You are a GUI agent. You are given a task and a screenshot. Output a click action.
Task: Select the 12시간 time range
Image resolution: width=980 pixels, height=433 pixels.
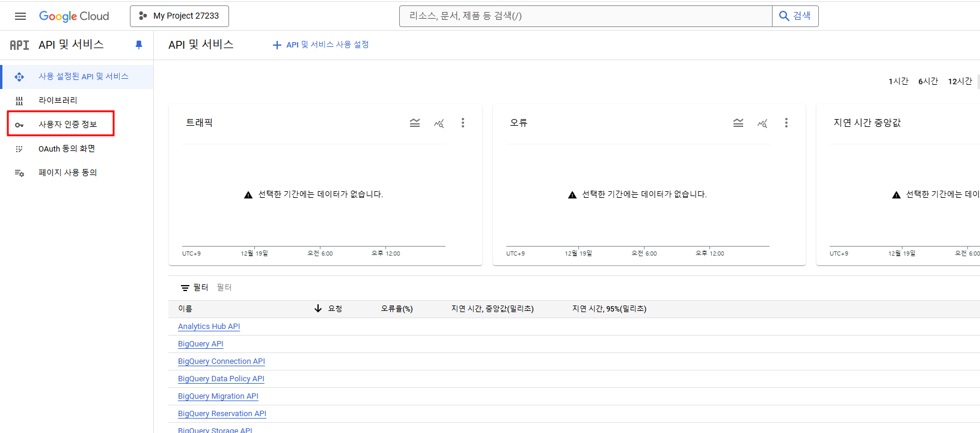pos(960,81)
